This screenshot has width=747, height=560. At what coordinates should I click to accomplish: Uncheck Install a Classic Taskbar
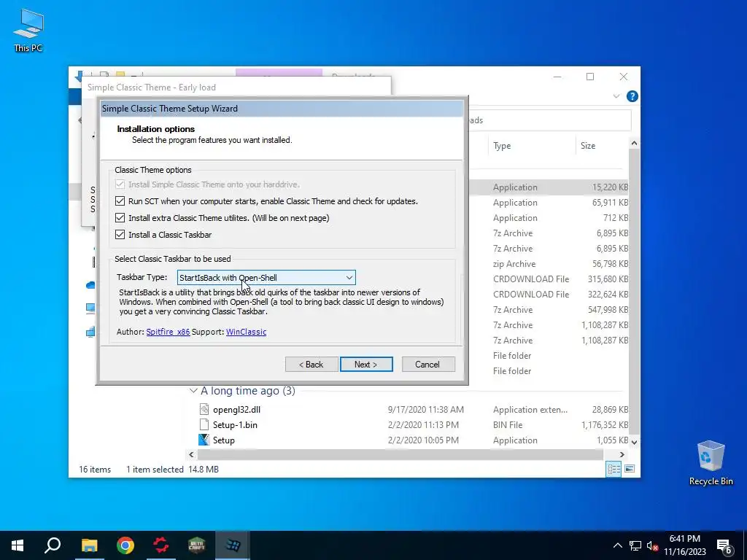pos(120,234)
